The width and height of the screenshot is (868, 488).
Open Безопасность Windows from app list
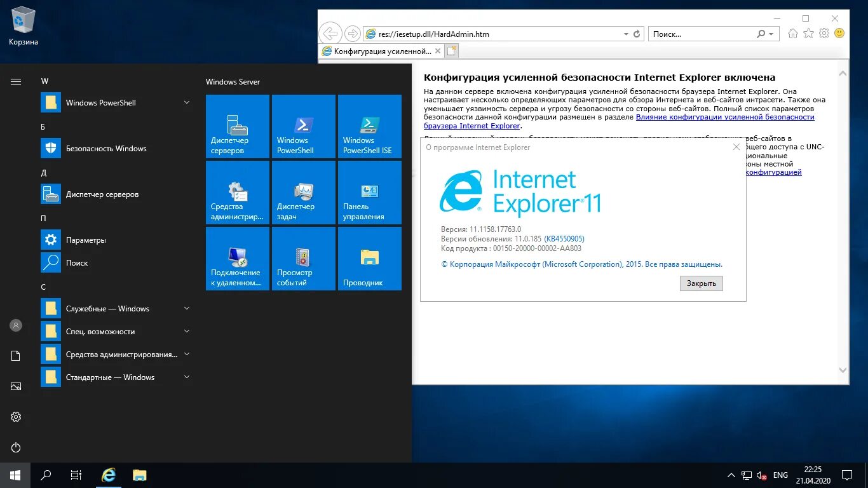click(116, 149)
